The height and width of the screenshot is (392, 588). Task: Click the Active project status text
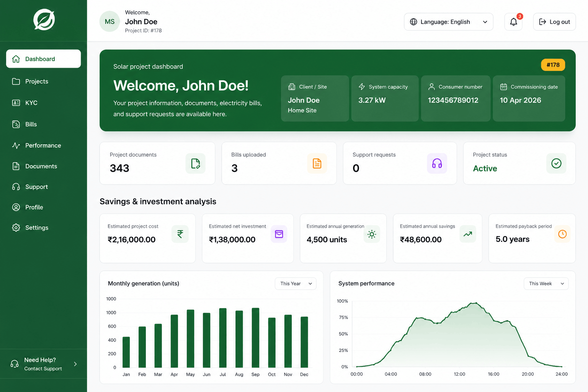coord(485,168)
